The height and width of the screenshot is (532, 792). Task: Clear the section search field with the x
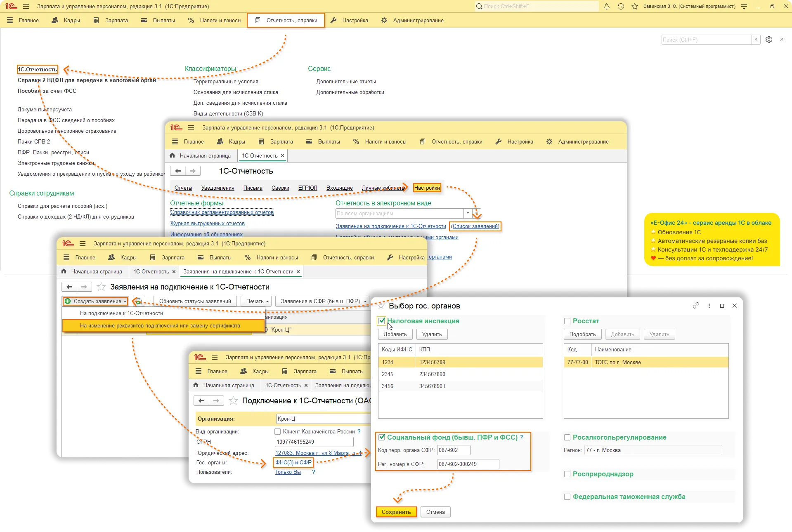point(756,40)
